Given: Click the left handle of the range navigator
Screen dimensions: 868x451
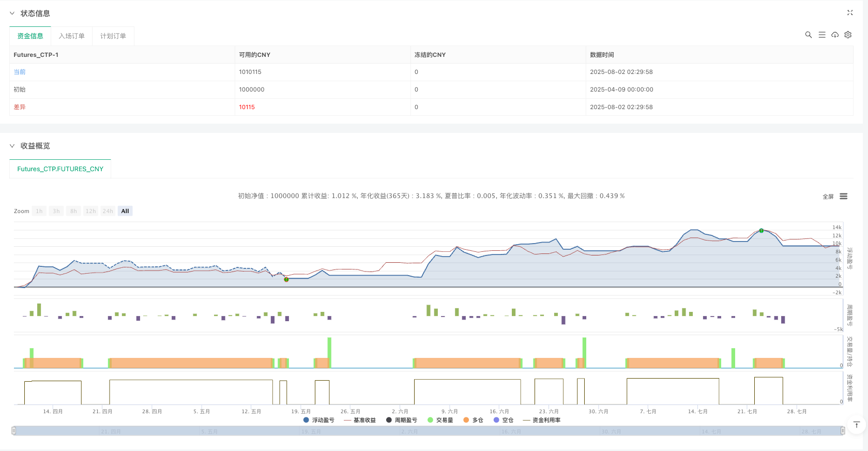Looking at the screenshot, I should tap(14, 430).
